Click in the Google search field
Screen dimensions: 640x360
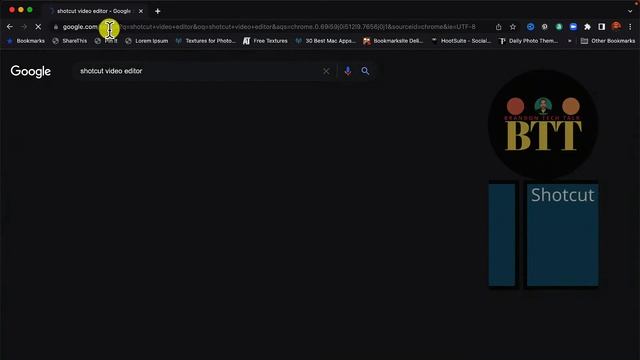(x=199, y=71)
